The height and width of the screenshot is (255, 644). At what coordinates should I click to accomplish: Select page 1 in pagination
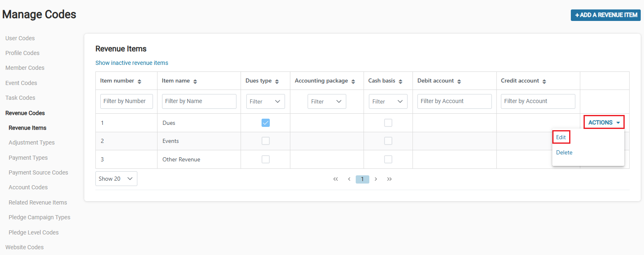[x=362, y=179]
